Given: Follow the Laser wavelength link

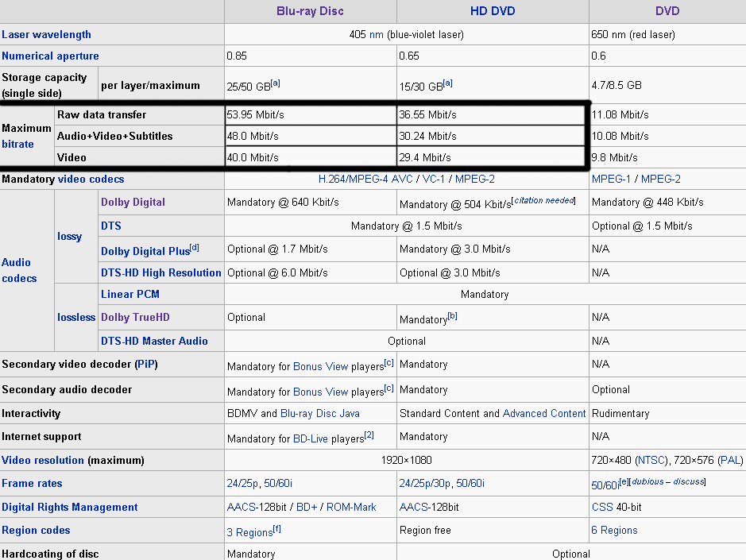Looking at the screenshot, I should 46,34.
